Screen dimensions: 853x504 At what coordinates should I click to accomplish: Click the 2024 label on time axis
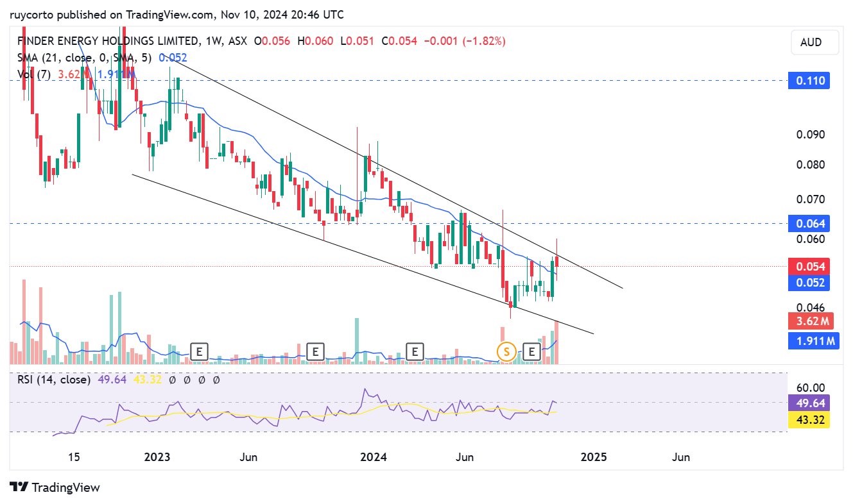coord(374,457)
